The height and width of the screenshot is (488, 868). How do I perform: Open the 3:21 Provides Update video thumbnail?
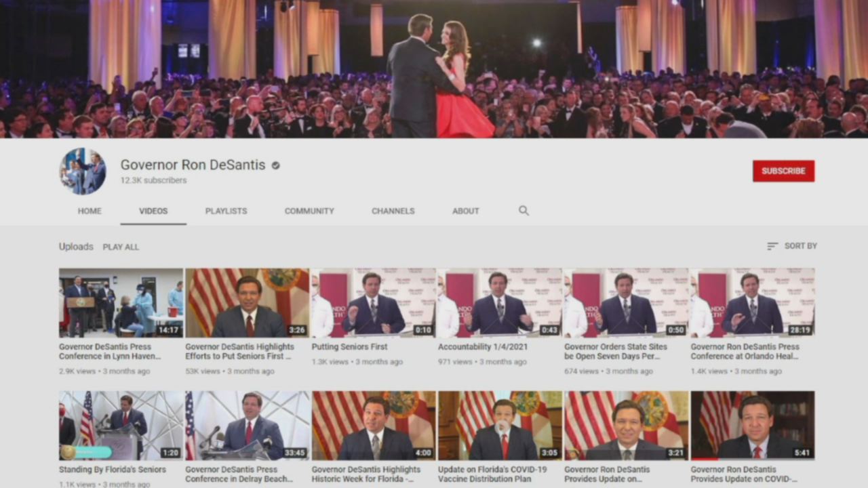tap(627, 426)
